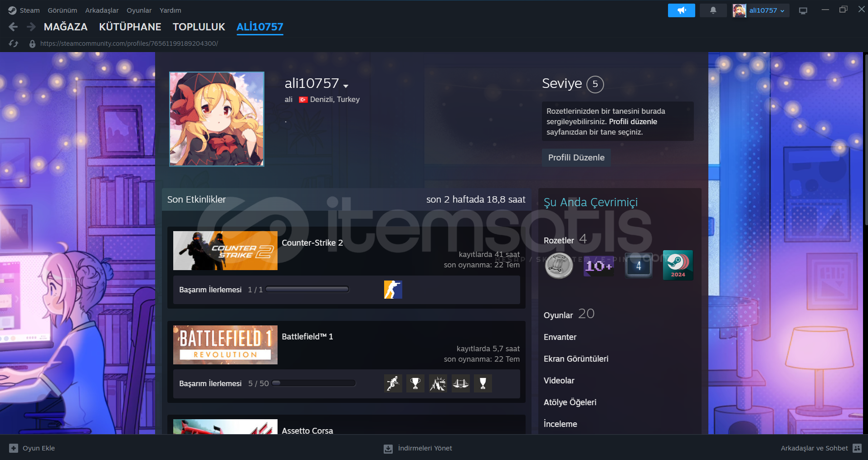Click the account avatar in title bar
The width and height of the screenshot is (868, 460).
[739, 10]
